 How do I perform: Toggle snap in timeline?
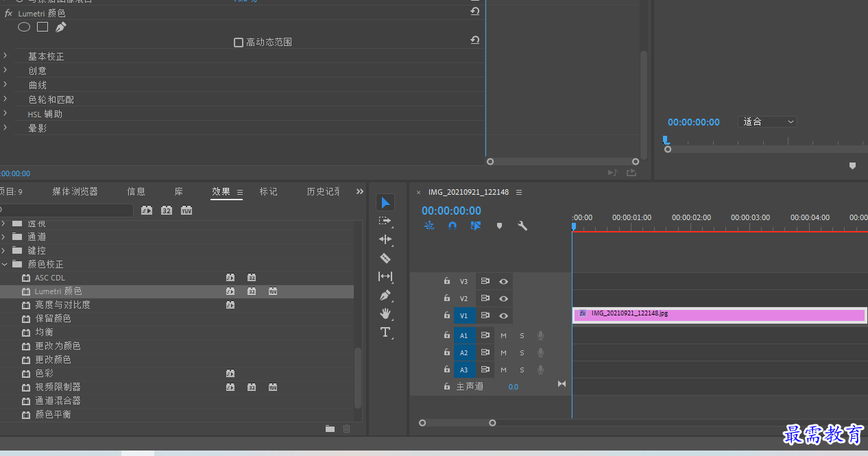point(453,226)
